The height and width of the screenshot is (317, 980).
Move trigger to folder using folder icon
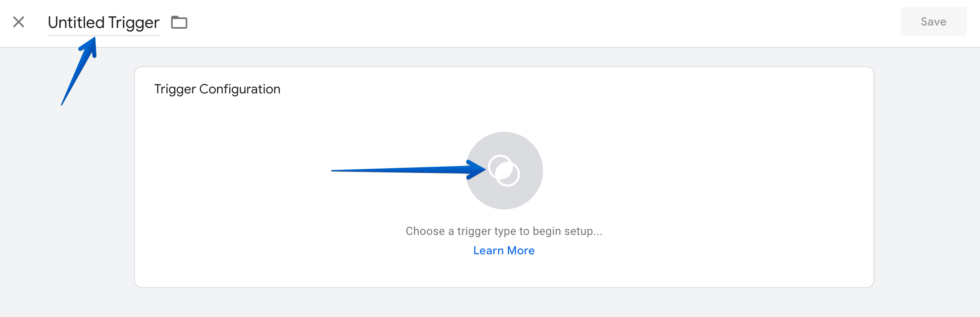coord(179,22)
